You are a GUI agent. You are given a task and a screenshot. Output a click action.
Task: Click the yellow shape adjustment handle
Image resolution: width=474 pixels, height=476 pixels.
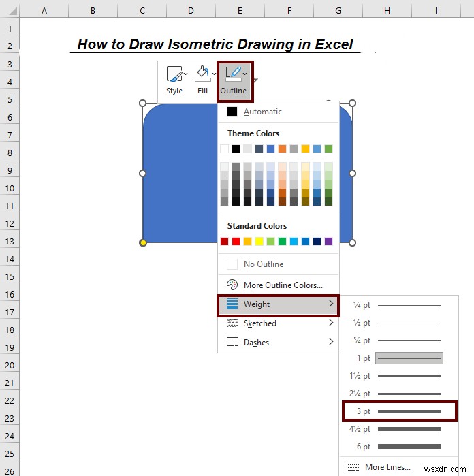pyautogui.click(x=143, y=243)
